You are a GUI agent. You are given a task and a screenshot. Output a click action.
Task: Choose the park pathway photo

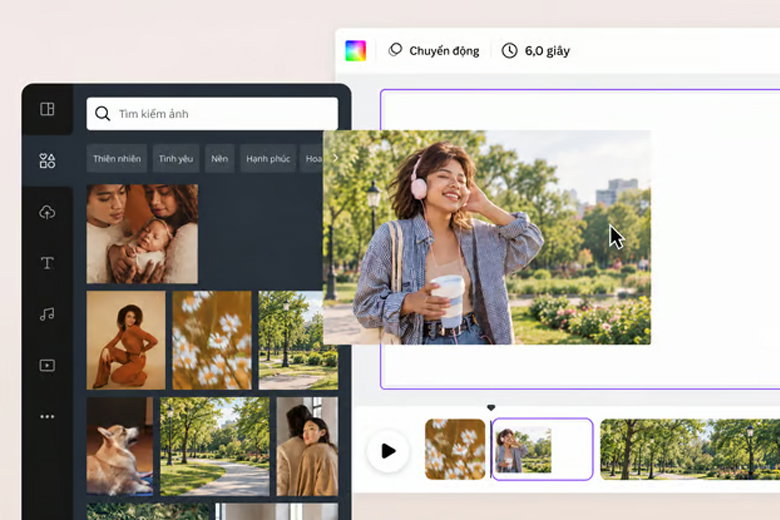coord(215,446)
